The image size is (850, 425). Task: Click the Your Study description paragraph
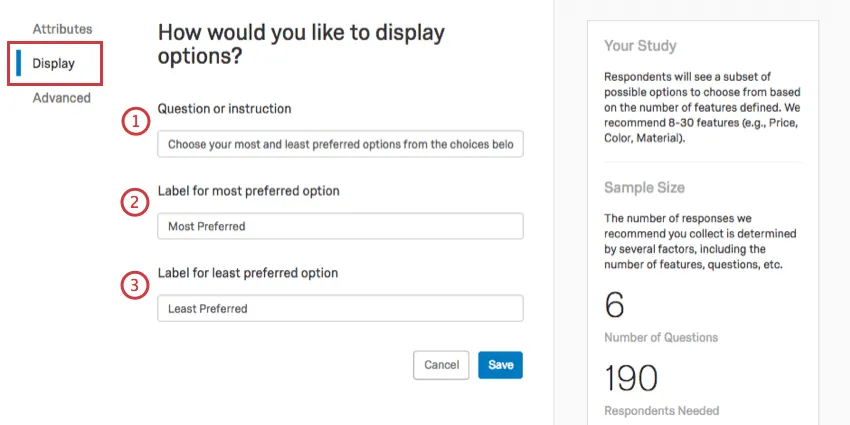coord(701,107)
